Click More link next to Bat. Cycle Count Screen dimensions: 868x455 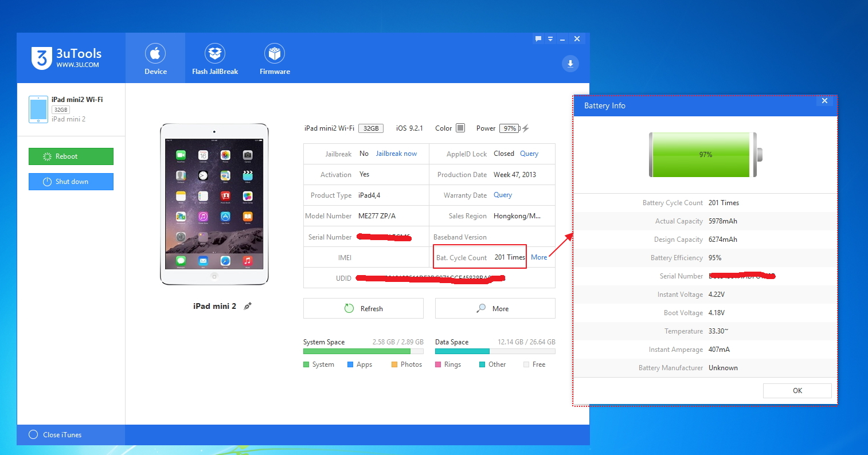point(538,257)
